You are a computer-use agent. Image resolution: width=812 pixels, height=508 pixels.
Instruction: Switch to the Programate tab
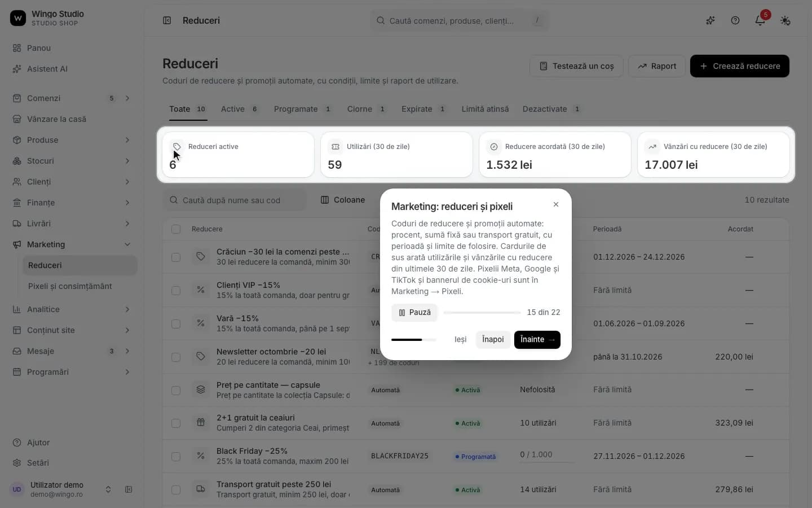pyautogui.click(x=302, y=109)
